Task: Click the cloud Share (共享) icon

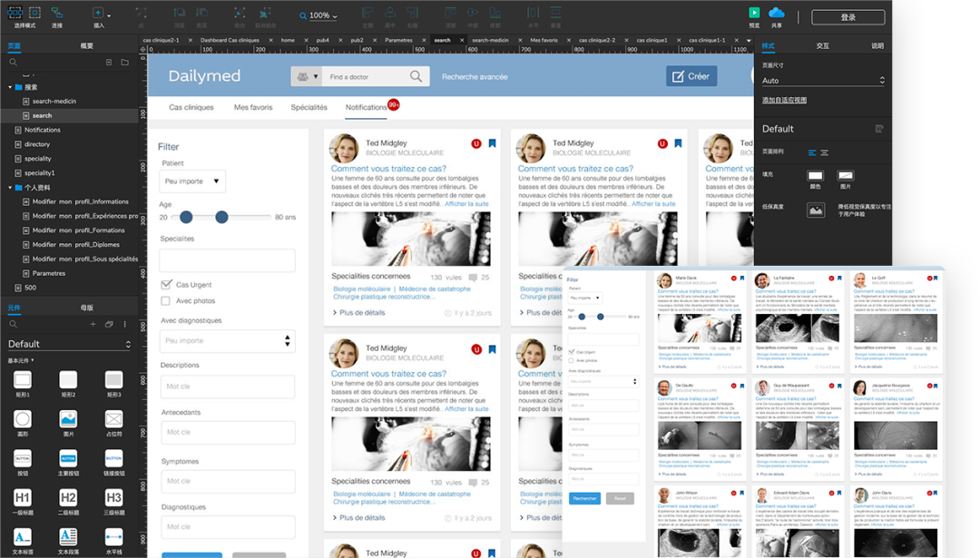Action: 777,13
